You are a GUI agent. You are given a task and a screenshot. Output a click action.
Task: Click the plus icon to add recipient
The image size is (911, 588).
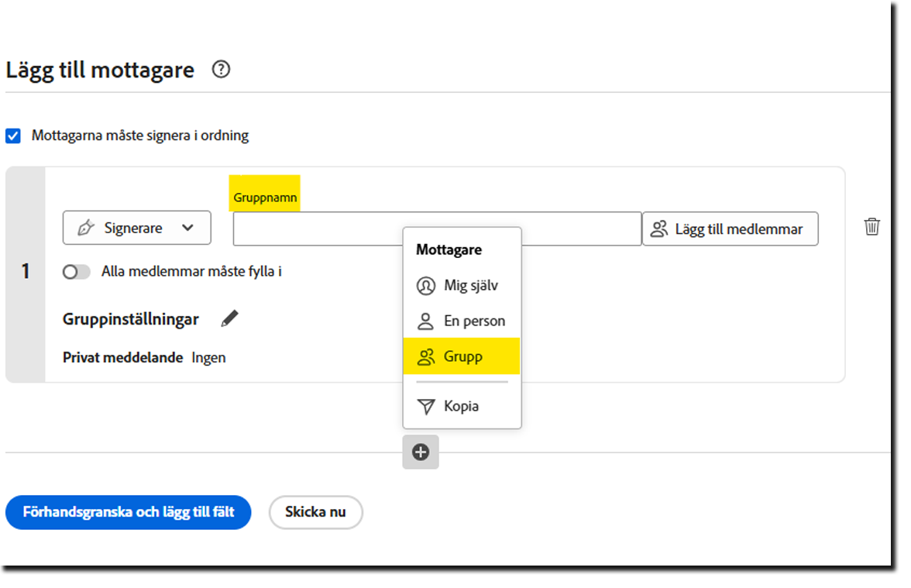(421, 452)
